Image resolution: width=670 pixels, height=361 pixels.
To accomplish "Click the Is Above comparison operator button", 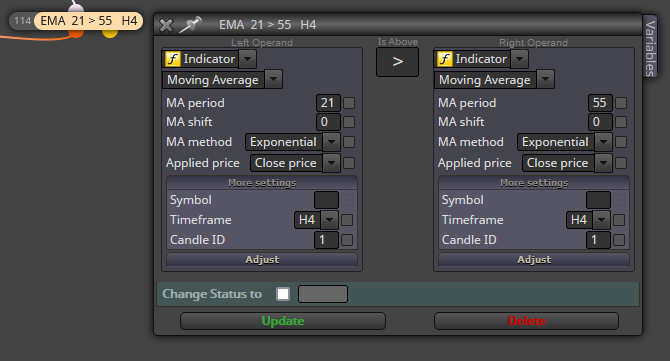I will pos(397,62).
